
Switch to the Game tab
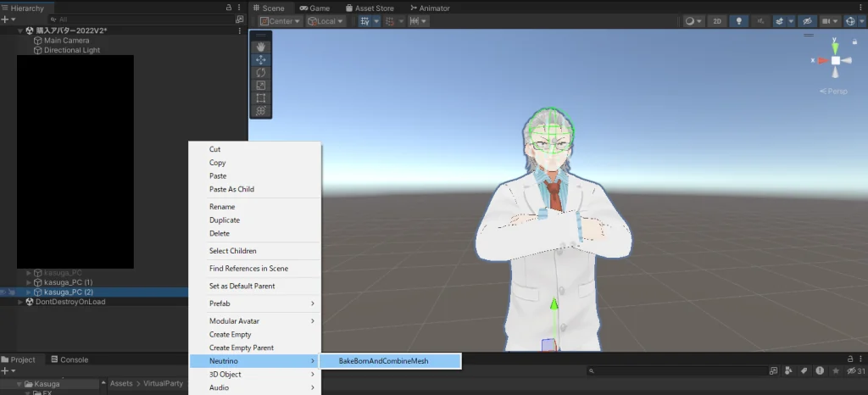[x=314, y=8]
